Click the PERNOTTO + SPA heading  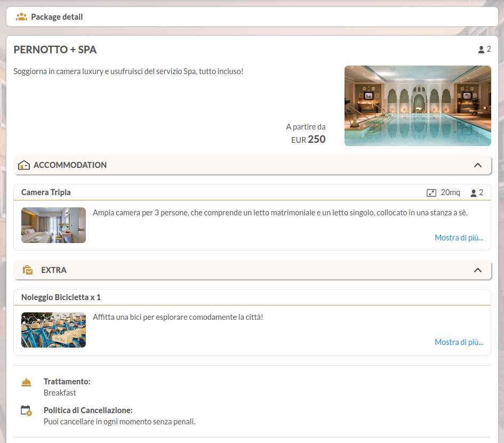[55, 50]
